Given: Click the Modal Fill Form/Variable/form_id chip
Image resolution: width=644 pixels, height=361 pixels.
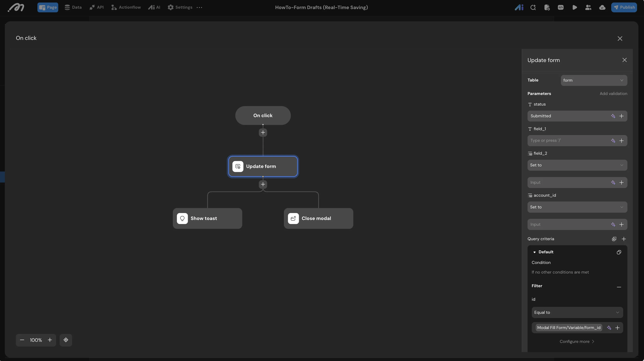Looking at the screenshot, I should [x=569, y=328].
